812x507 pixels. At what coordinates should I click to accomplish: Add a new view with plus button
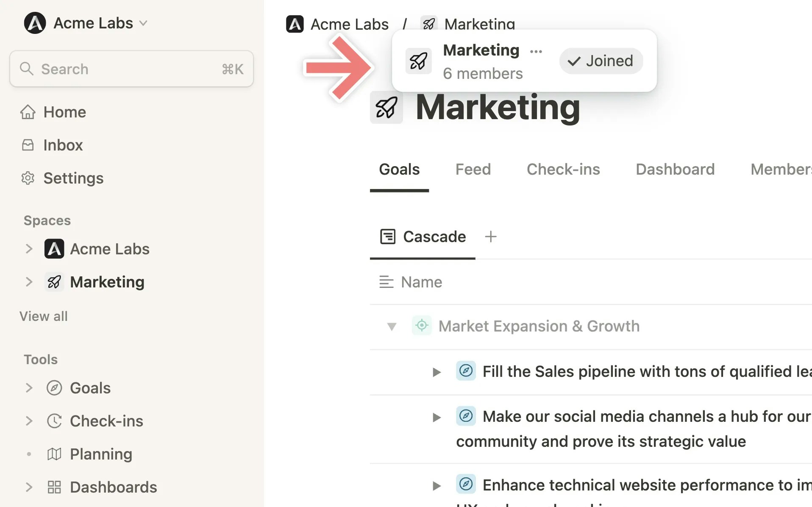pos(491,237)
